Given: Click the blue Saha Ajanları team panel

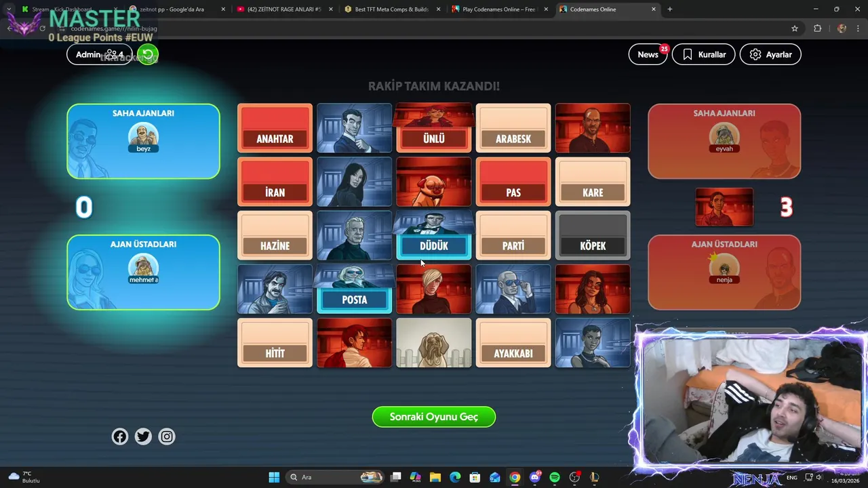Looking at the screenshot, I should pos(143,141).
